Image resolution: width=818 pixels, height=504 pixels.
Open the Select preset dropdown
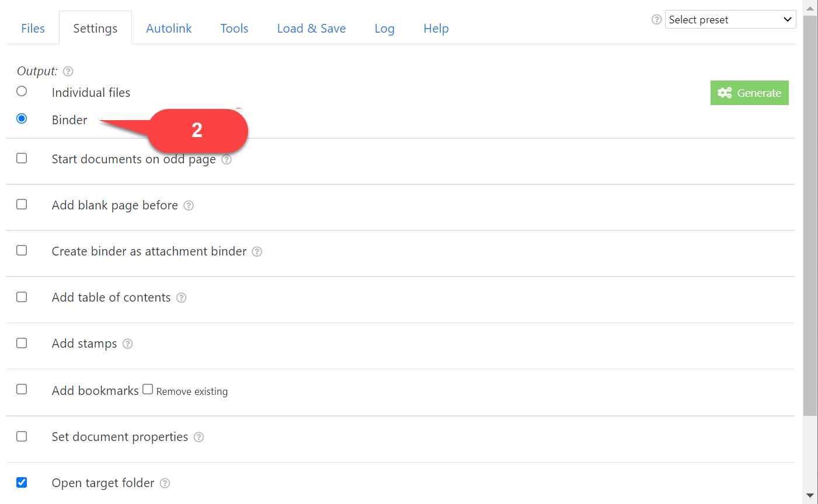(x=730, y=19)
